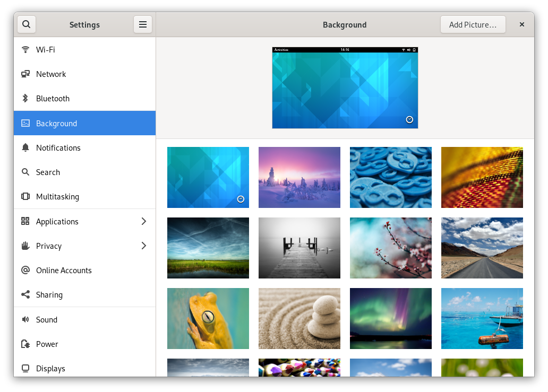
Task: Click the Multitasking icon in sidebar
Action: [x=25, y=197]
